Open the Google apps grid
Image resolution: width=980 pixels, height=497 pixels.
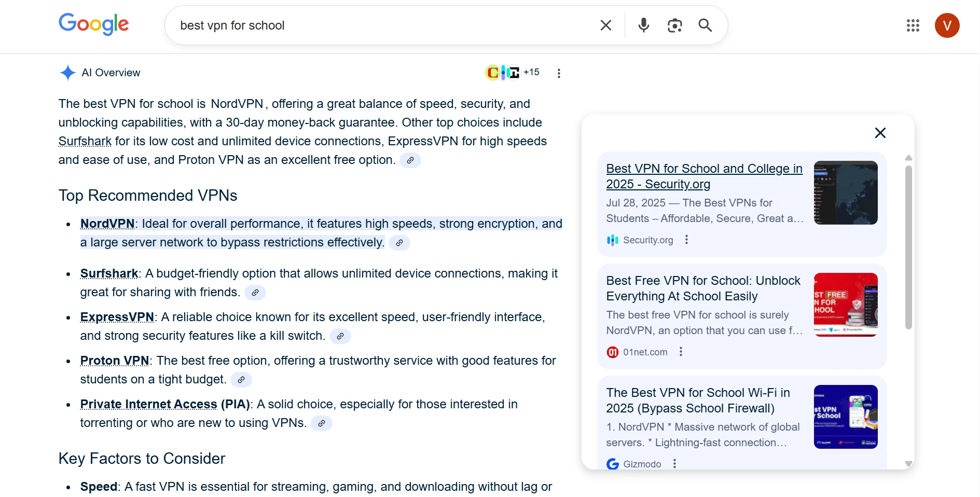(913, 25)
